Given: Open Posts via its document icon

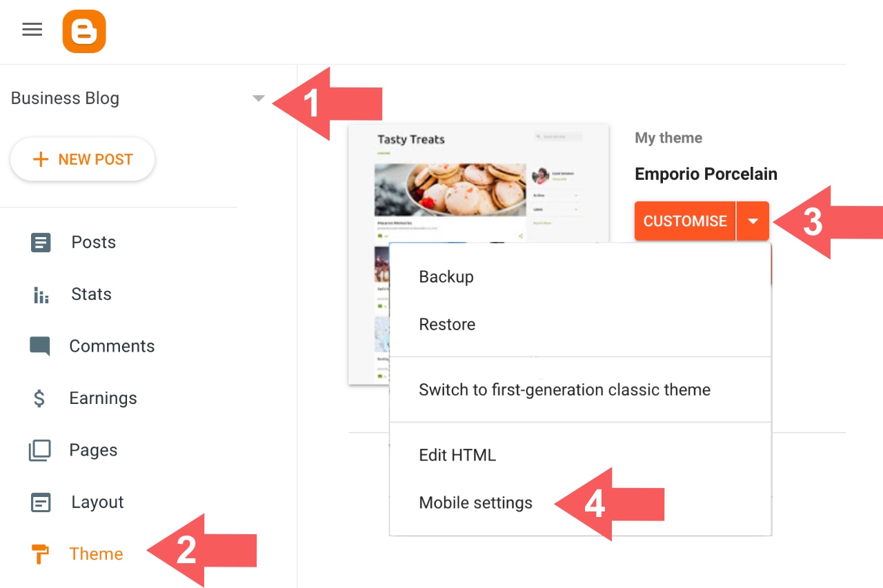Looking at the screenshot, I should pos(41,243).
